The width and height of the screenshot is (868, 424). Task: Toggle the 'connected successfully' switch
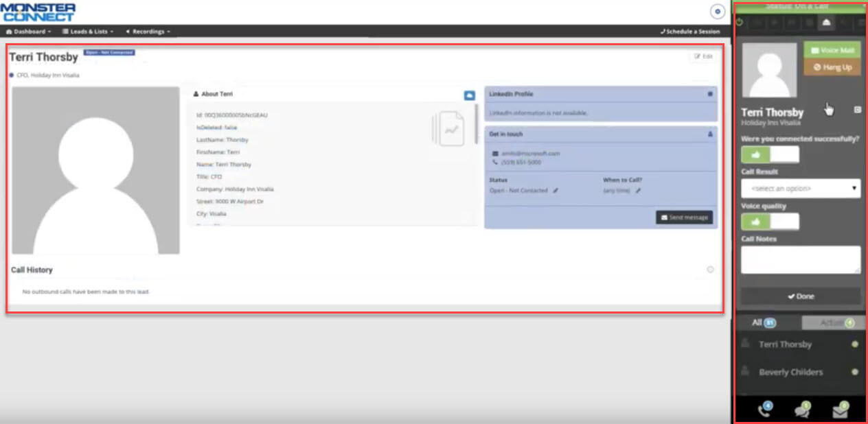pyautogui.click(x=770, y=154)
